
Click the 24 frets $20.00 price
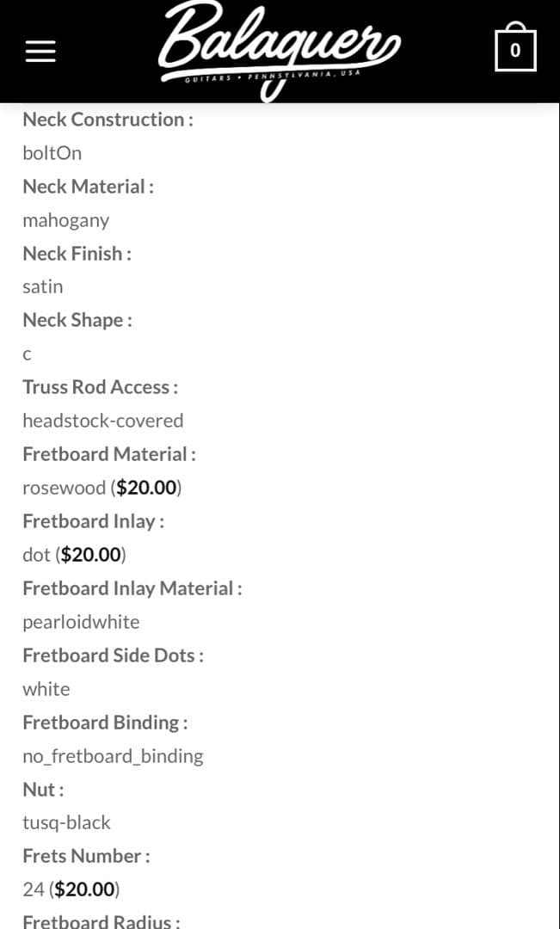coord(84,889)
